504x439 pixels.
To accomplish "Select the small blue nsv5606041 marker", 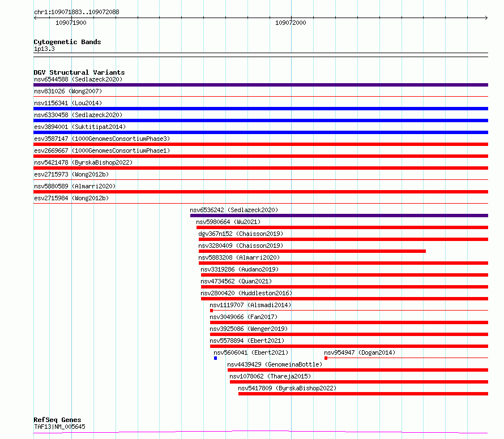I will pyautogui.click(x=215, y=358).
